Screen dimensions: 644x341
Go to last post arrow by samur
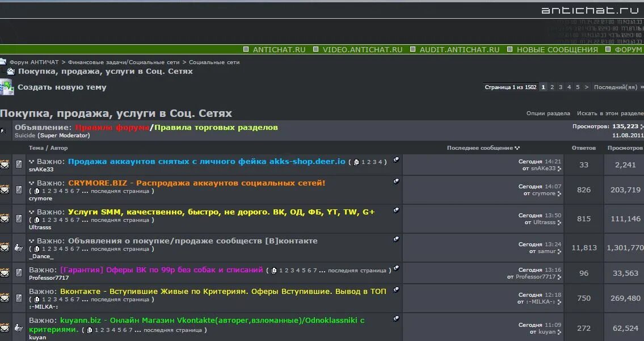coord(559,252)
